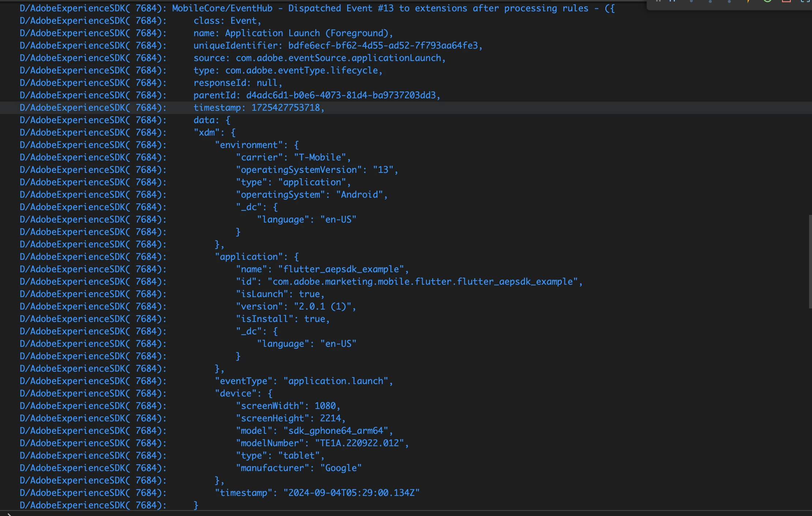Click the Dispatched Event #13 log line
This screenshot has height=516, width=812.
(393, 8)
